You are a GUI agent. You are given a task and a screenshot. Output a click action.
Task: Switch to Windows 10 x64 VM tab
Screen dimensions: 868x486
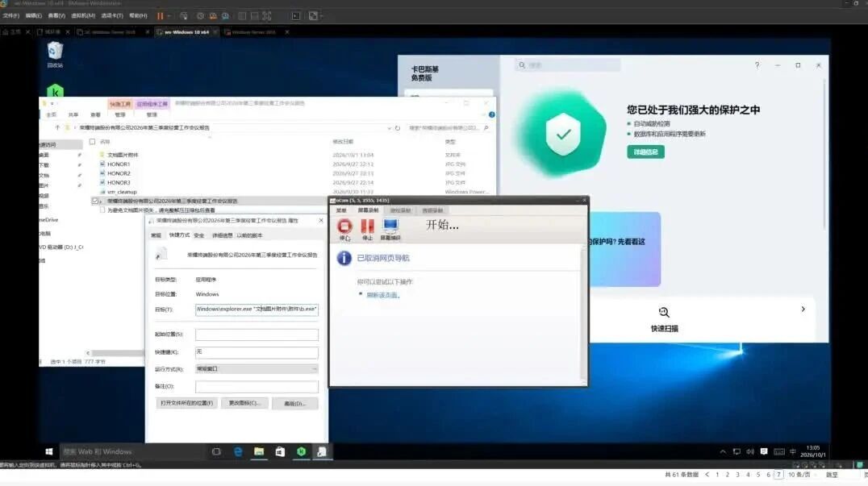pyautogui.click(x=187, y=32)
